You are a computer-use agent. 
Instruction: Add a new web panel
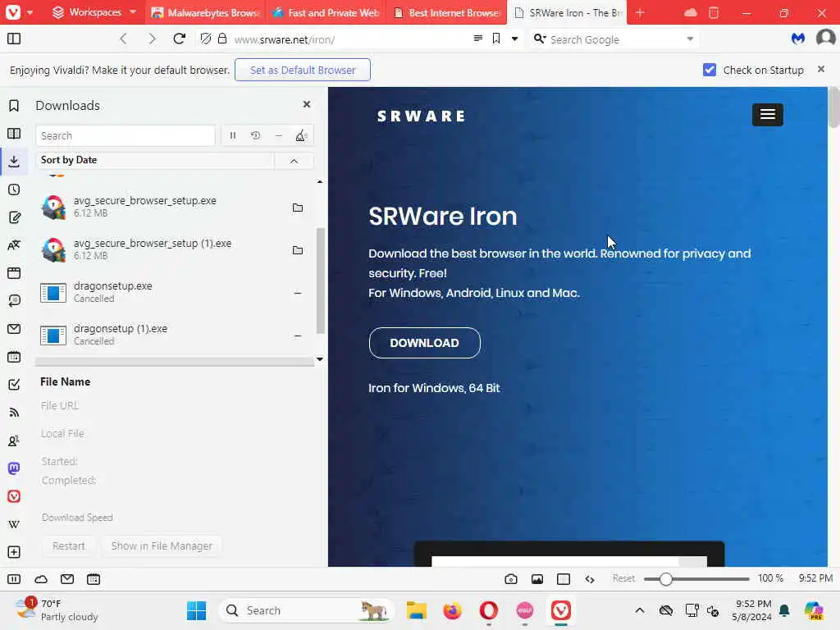(14, 552)
